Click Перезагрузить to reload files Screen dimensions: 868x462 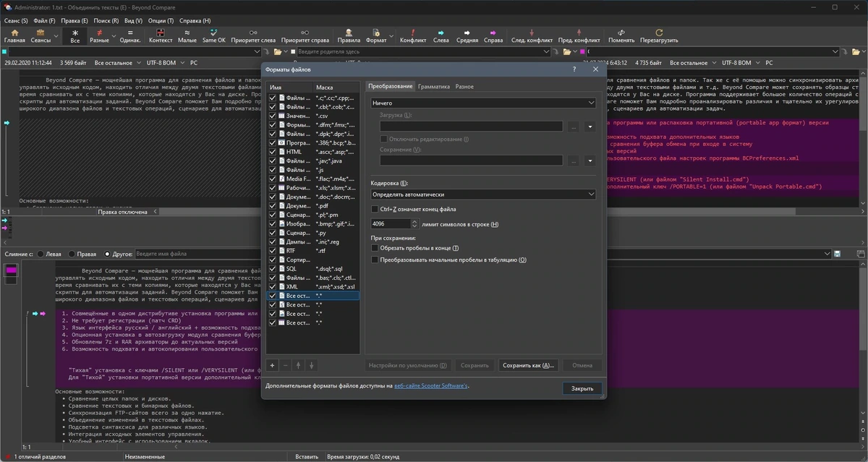coord(659,36)
